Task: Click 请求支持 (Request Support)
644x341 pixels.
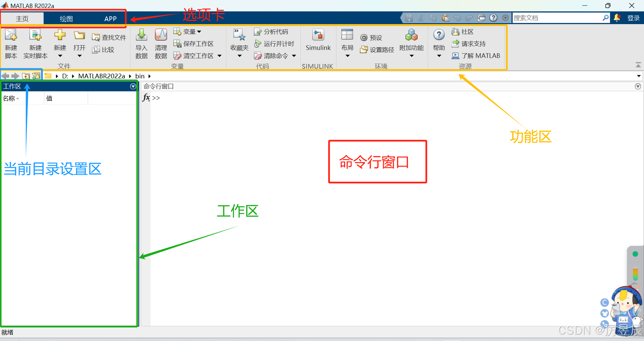Action: pos(469,44)
